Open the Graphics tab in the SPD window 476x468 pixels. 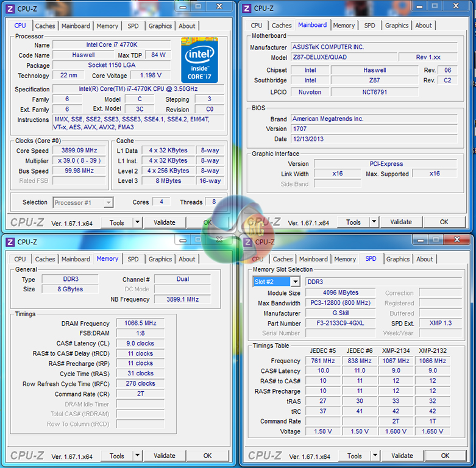pyautogui.click(x=397, y=259)
